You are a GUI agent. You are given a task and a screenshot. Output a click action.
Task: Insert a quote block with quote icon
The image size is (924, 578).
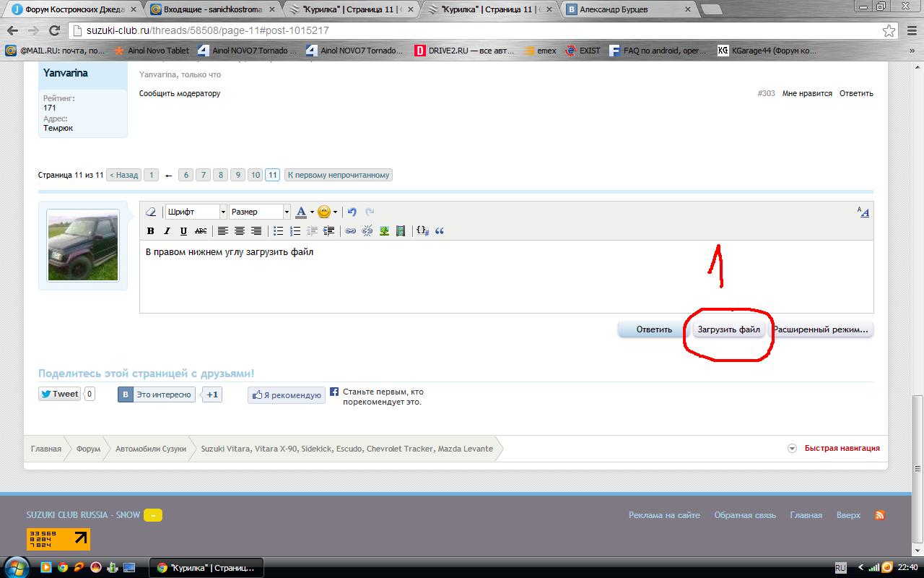point(439,231)
